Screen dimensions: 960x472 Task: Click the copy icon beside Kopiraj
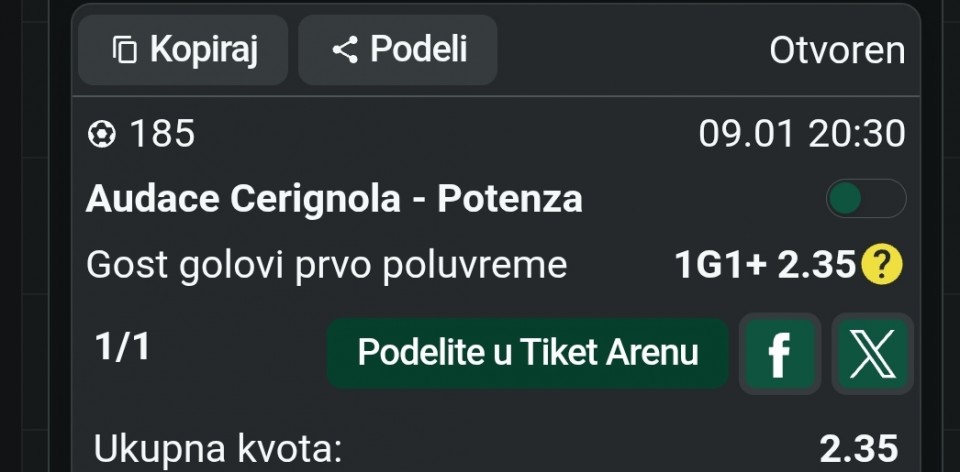[124, 50]
